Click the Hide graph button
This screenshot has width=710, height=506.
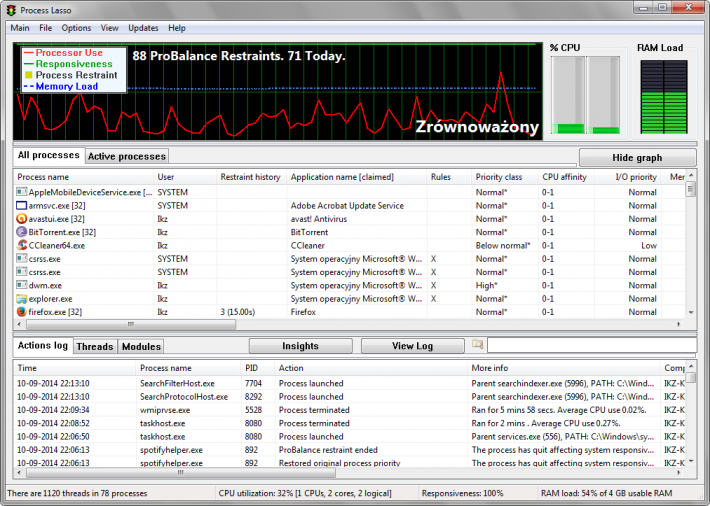[x=637, y=158]
